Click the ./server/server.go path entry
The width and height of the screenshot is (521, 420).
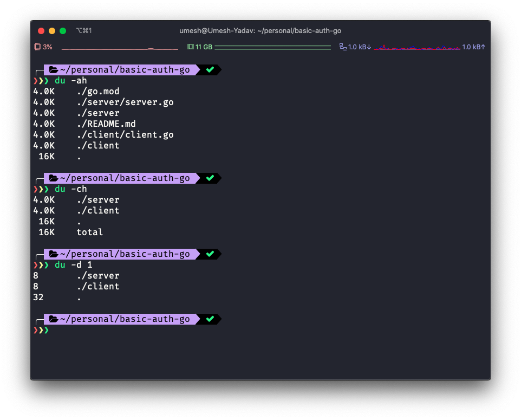tap(125, 102)
